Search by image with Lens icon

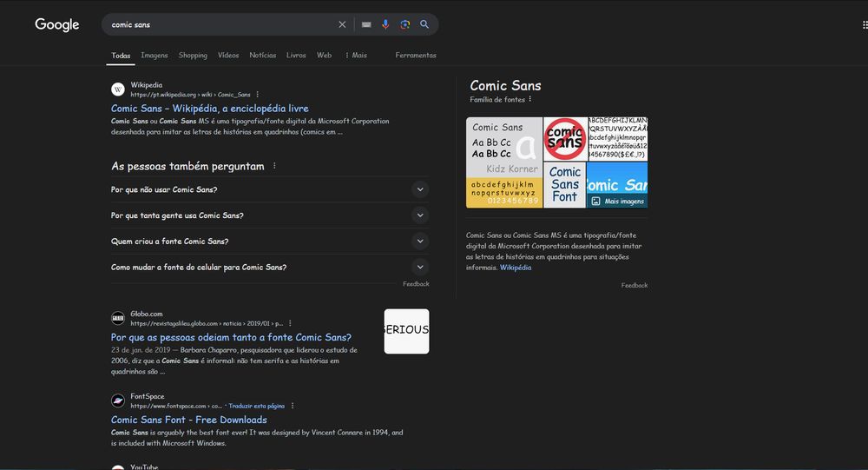pos(405,24)
